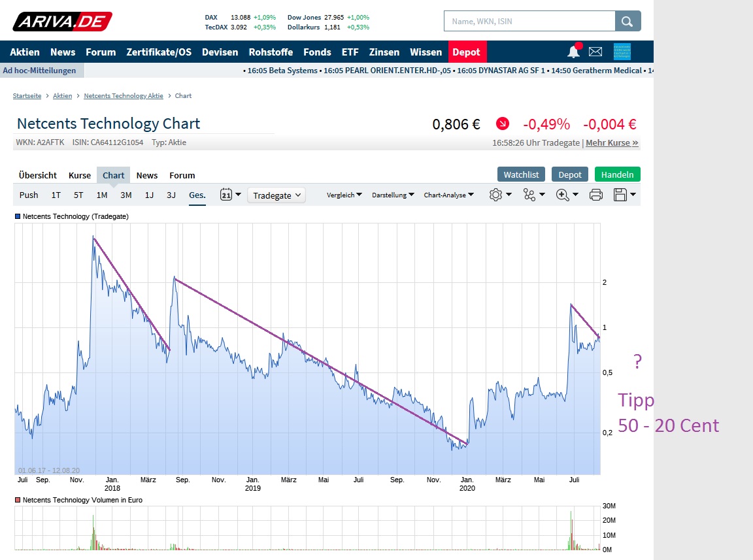Open the Fonds menu
Image resolution: width=753 pixels, height=560 pixels.
pyautogui.click(x=318, y=52)
